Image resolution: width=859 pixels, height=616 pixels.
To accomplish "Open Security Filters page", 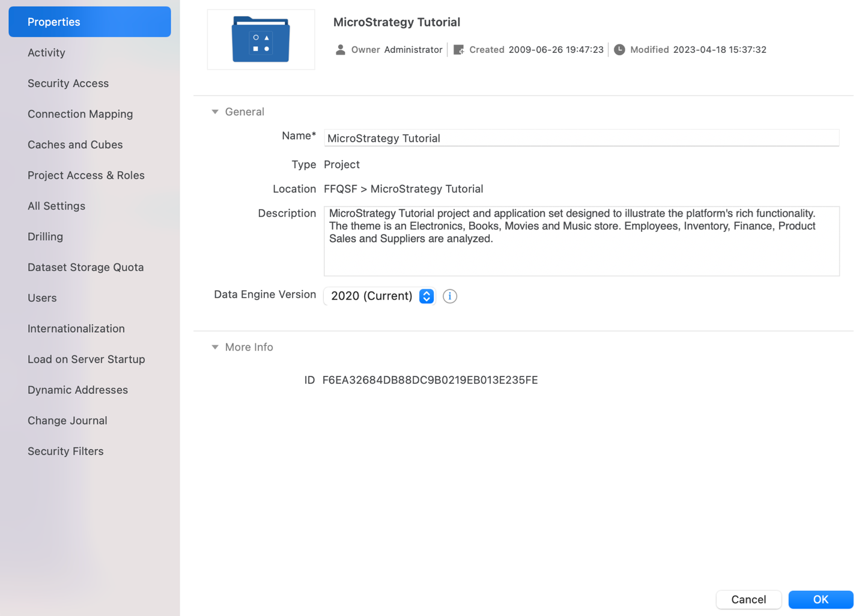I will (65, 451).
